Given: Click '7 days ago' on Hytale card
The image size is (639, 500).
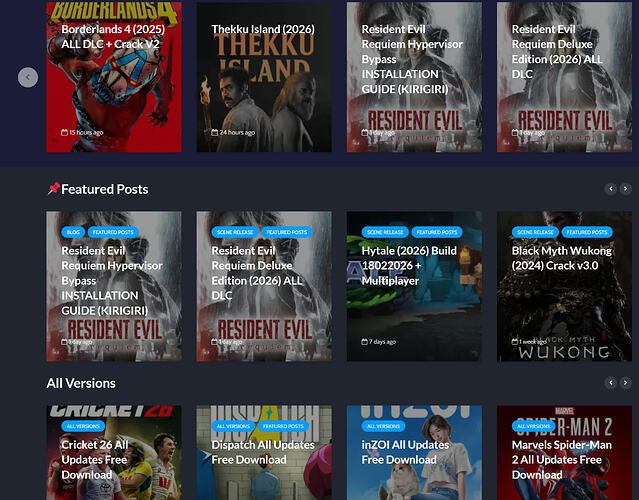Looking at the screenshot, I should tap(383, 341).
